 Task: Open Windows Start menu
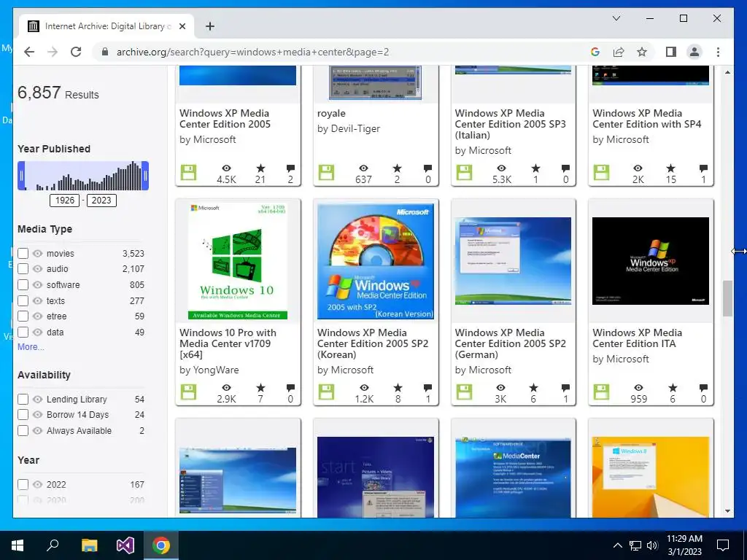pos(18,545)
